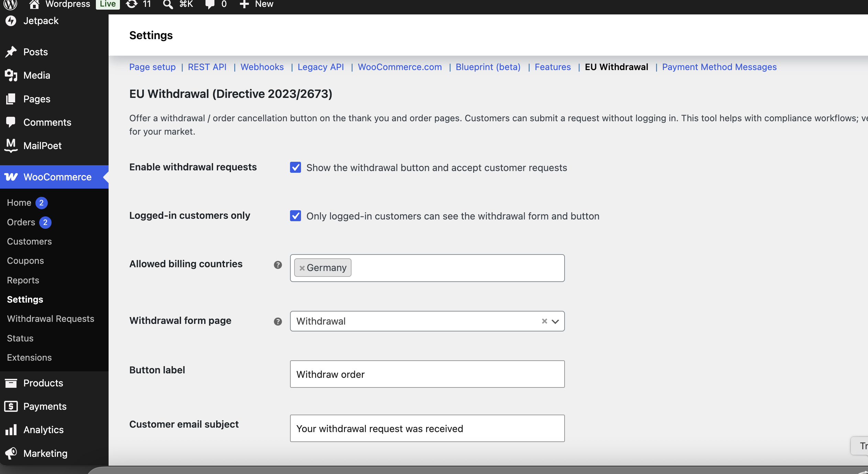
Task: Uncheck Enable withdrawal requests checkbox
Action: click(x=296, y=167)
